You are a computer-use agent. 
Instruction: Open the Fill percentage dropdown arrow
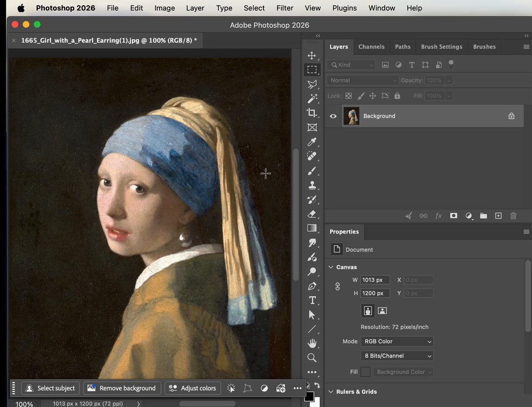tap(449, 96)
